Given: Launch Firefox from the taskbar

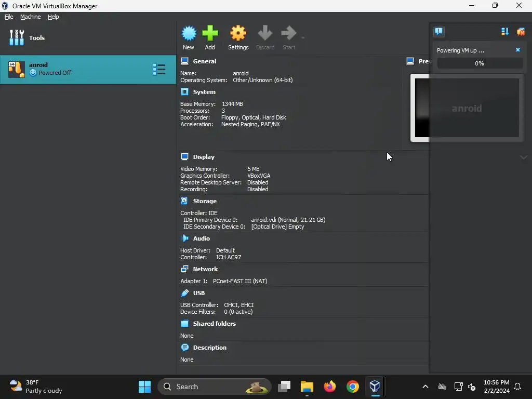Looking at the screenshot, I should pyautogui.click(x=329, y=387).
